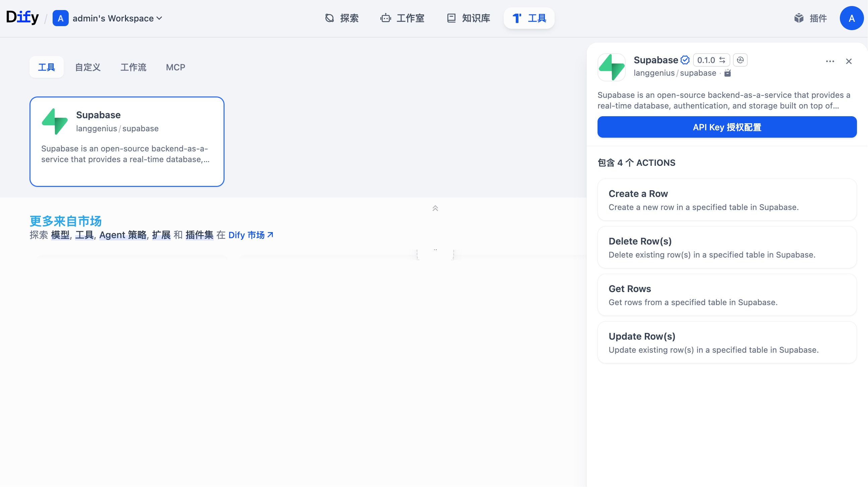Image resolution: width=868 pixels, height=487 pixels.
Task: Open the Create a Row action
Action: (727, 200)
